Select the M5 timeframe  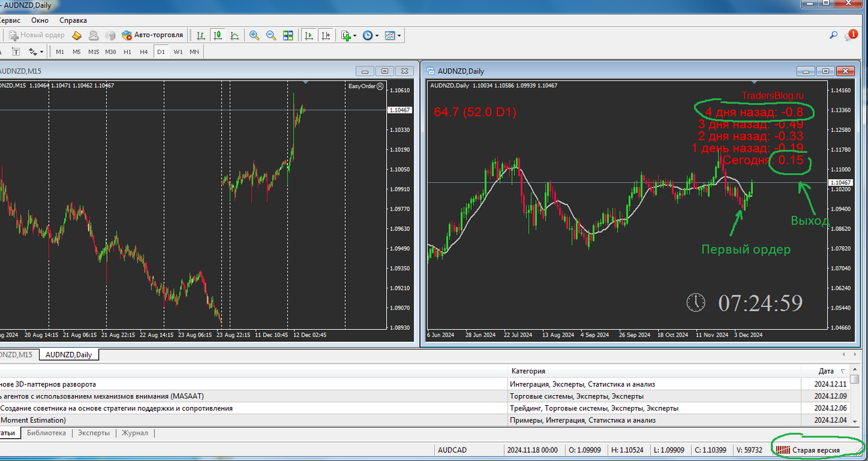click(x=77, y=52)
